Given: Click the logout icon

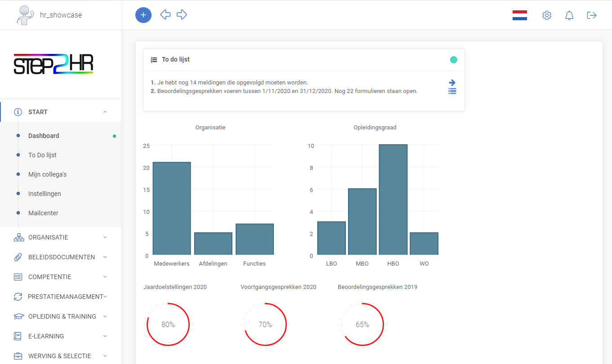Looking at the screenshot, I should [x=591, y=15].
